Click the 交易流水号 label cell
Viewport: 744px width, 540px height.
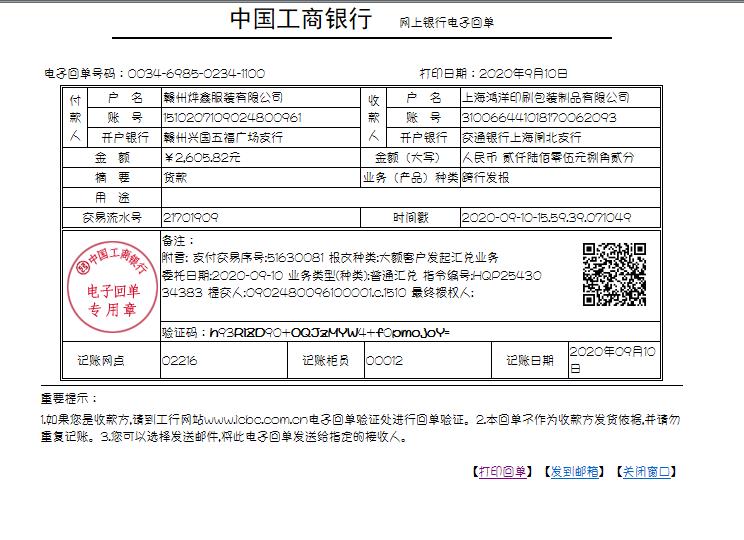tap(112, 217)
